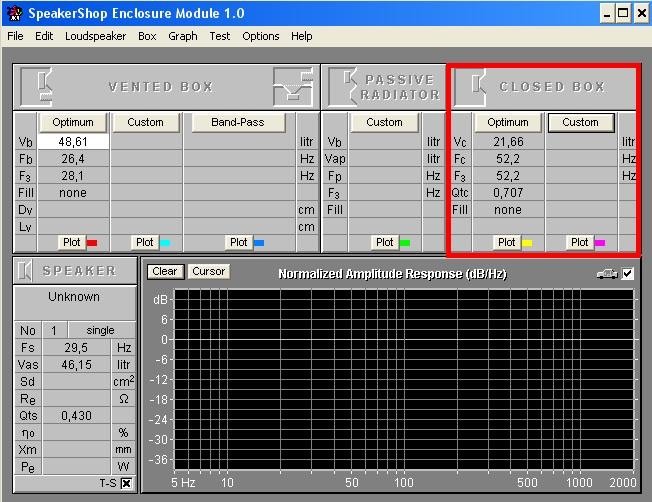This screenshot has width=652, height=502.
Task: Click the speaker Qts value 0,430
Action: click(77, 415)
